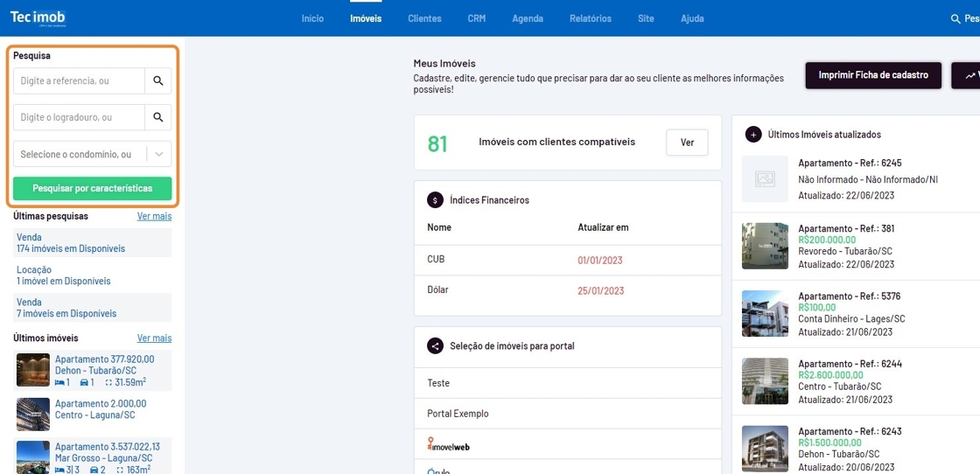
Task: Go to the CRM menu
Action: (x=476, y=18)
